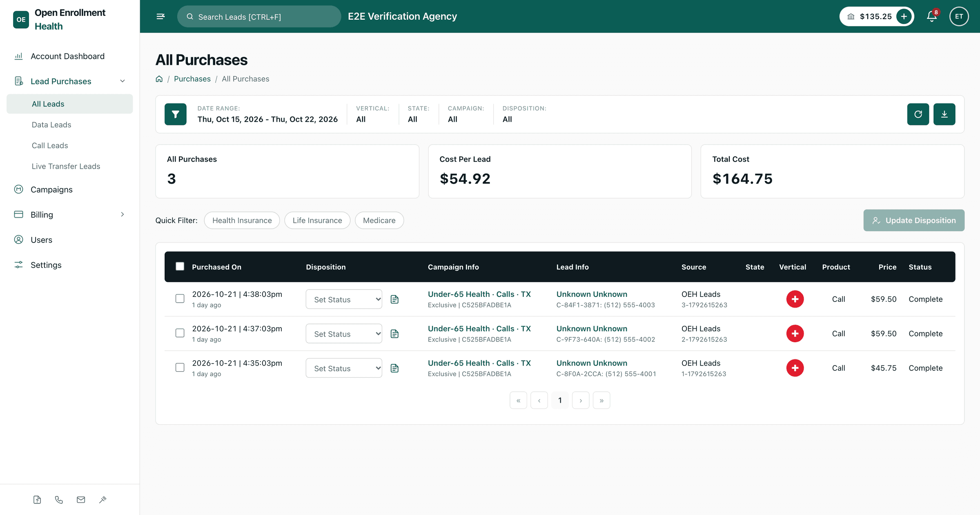The image size is (980, 515).
Task: Apply Health Insurance quick filter
Action: point(242,220)
